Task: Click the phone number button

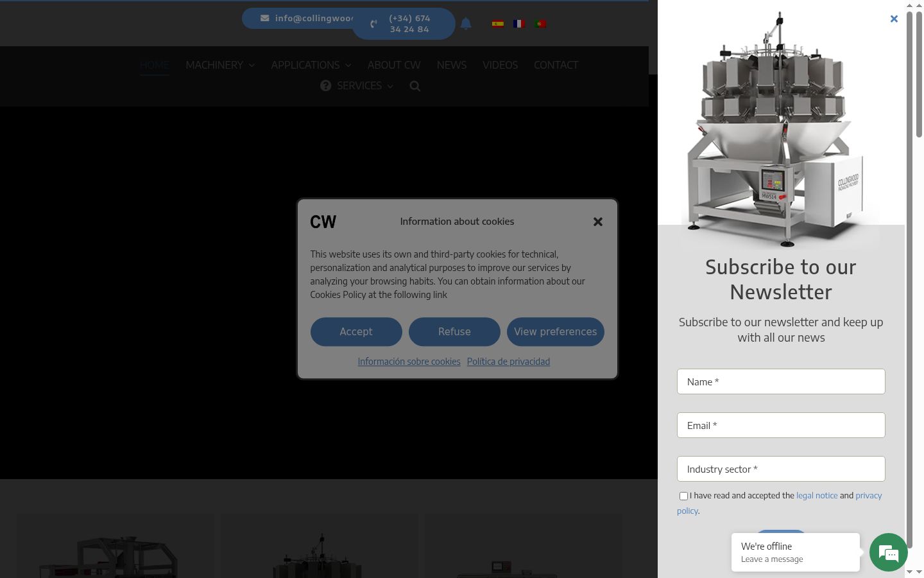Action: pyautogui.click(x=404, y=24)
